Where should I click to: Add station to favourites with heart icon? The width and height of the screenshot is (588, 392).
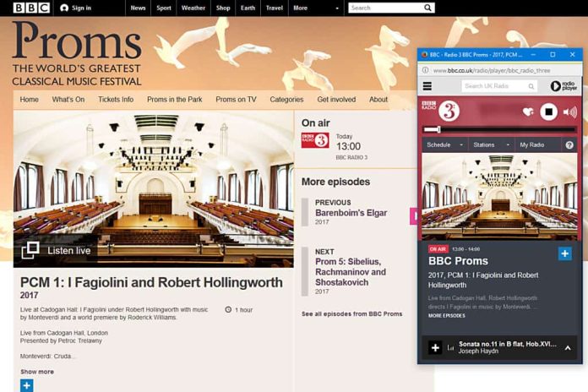528,112
